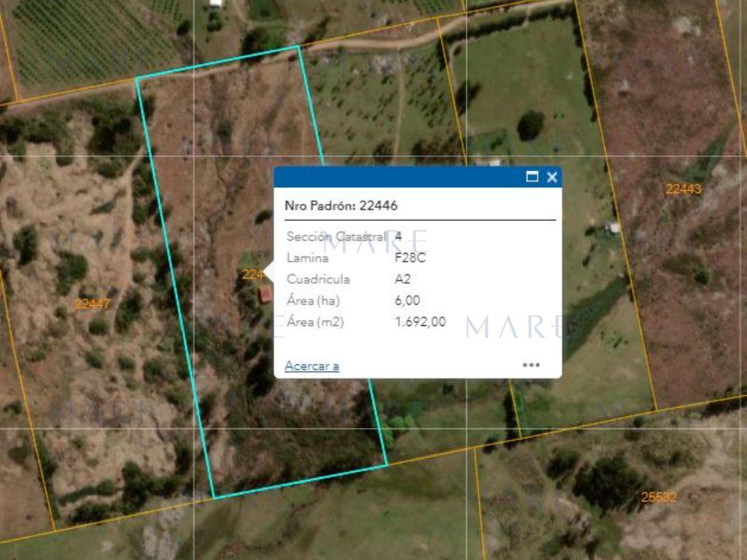Viewport: 747px width, 560px height.
Task: Close the Nro Padrón popup
Action: pyautogui.click(x=552, y=177)
